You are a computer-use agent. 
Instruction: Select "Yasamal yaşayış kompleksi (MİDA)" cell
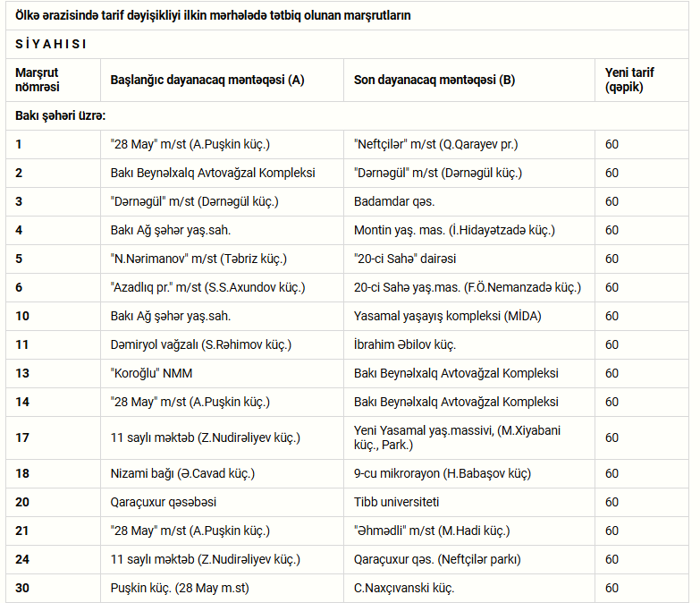pos(469,316)
